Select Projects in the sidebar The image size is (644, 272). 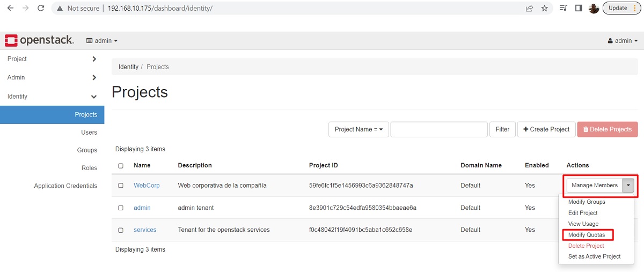(52, 115)
